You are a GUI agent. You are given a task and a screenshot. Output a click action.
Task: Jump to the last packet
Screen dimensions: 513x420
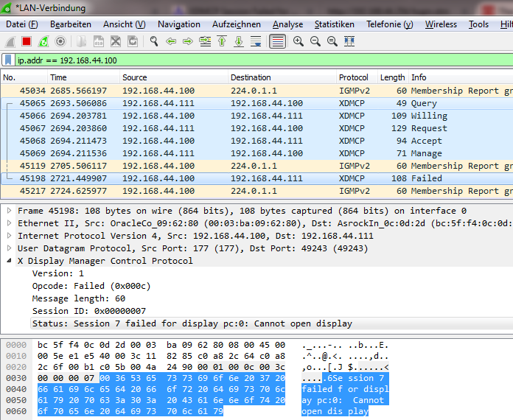point(239,41)
